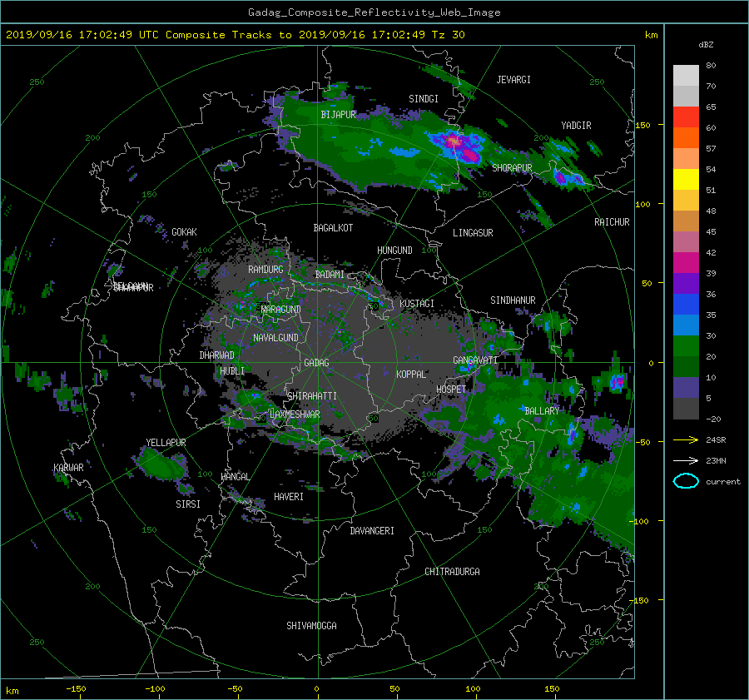The image size is (749, 700).
Task: Click the BAGALKOT label
Action: [x=333, y=228]
